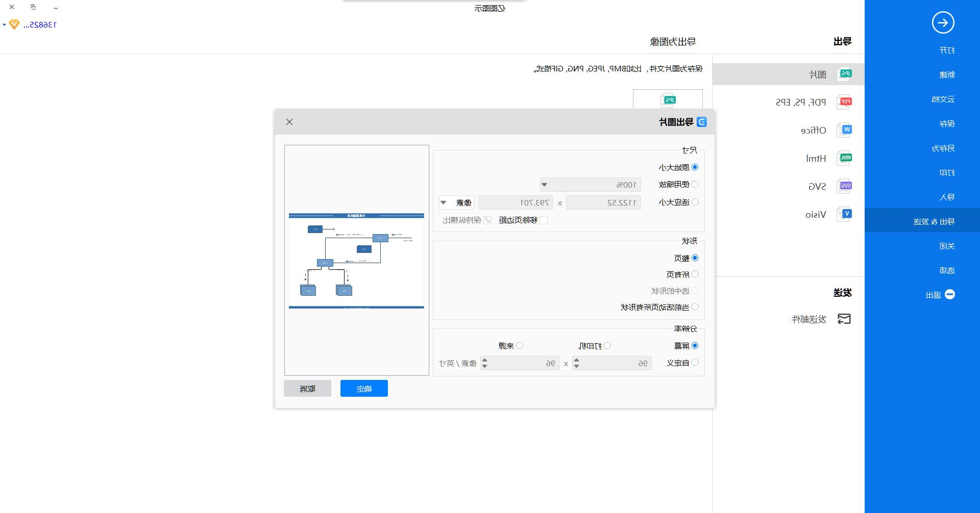Click 关闭 in the sidebar
This screenshot has height=513, width=980.
947,246
